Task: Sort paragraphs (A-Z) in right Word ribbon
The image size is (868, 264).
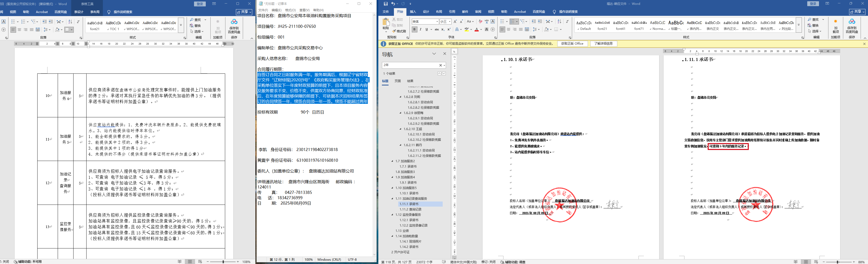Action: click(x=559, y=21)
